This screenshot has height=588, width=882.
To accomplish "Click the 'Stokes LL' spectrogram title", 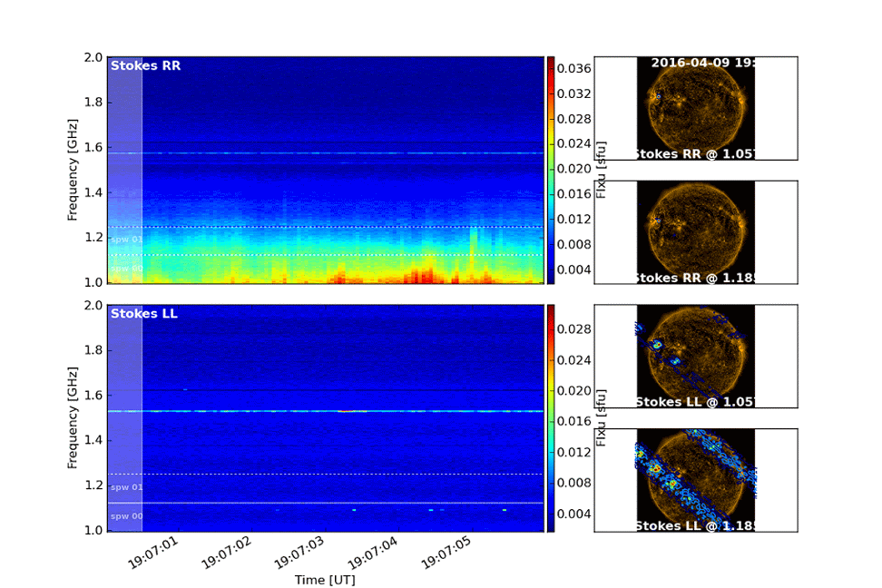I will (x=144, y=314).
